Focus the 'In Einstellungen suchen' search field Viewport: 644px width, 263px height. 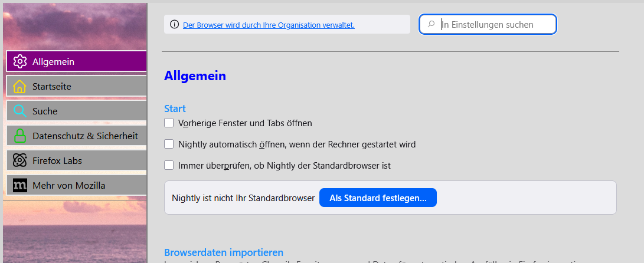click(x=496, y=24)
